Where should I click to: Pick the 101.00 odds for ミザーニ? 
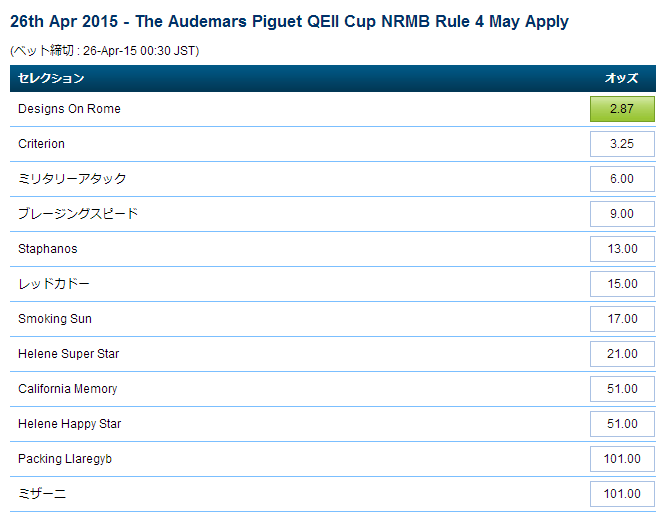(x=622, y=494)
